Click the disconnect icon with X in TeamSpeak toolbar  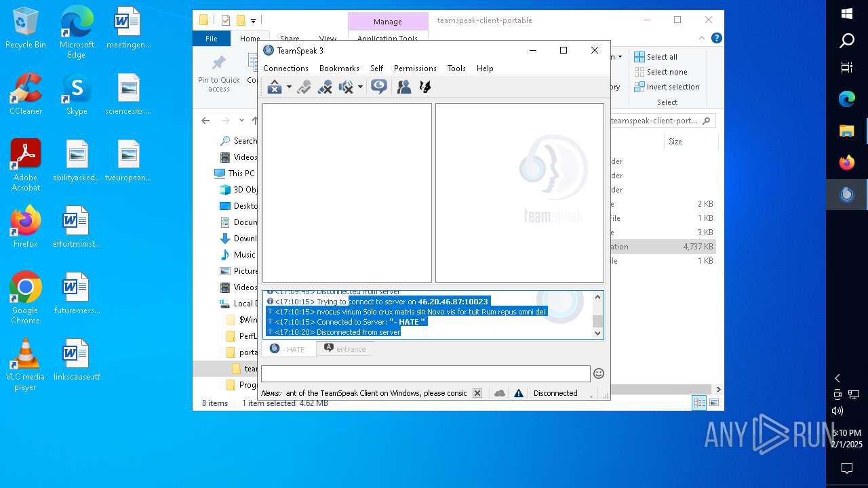325,87
